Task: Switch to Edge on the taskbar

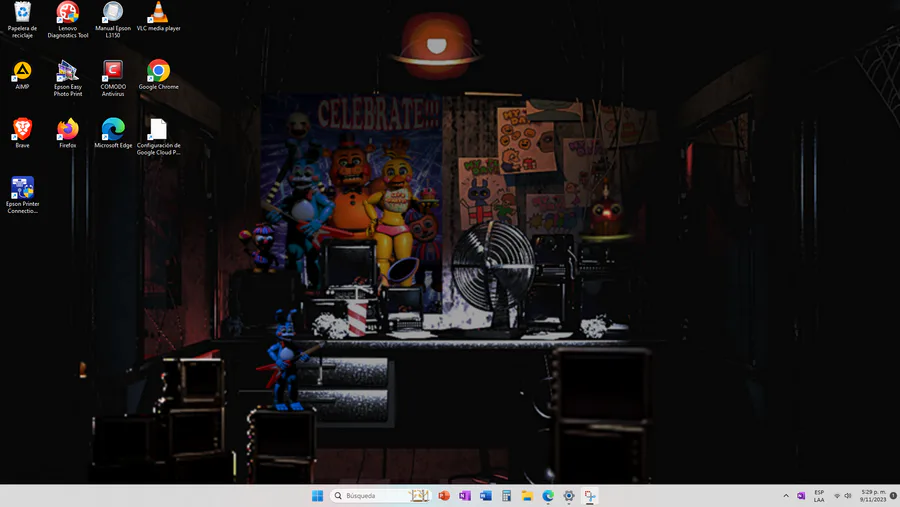Action: pos(548,496)
